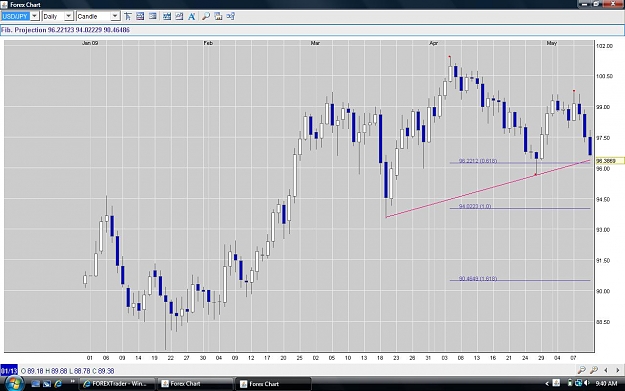Switch to FOREXTrader taskbar window
Screen dimensions: 625x391
click(x=117, y=384)
